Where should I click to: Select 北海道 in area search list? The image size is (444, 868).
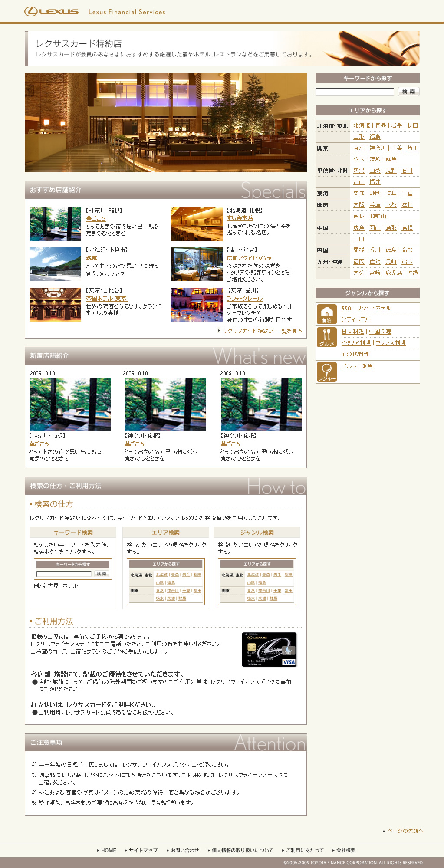coord(362,125)
